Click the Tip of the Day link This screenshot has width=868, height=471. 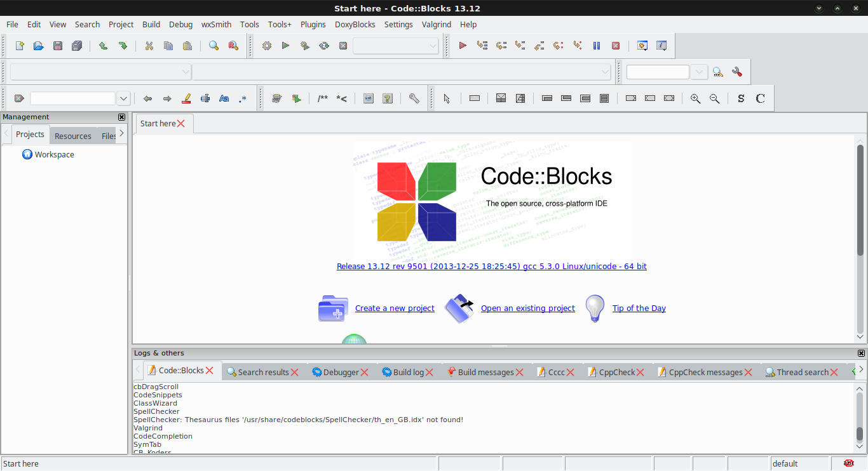click(x=639, y=308)
